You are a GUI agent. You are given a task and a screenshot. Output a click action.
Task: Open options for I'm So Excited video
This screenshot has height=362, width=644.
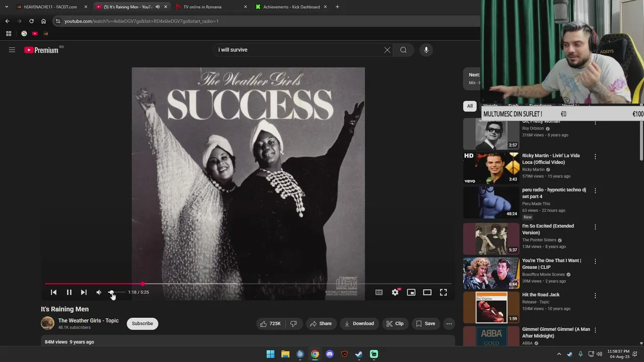(x=595, y=227)
